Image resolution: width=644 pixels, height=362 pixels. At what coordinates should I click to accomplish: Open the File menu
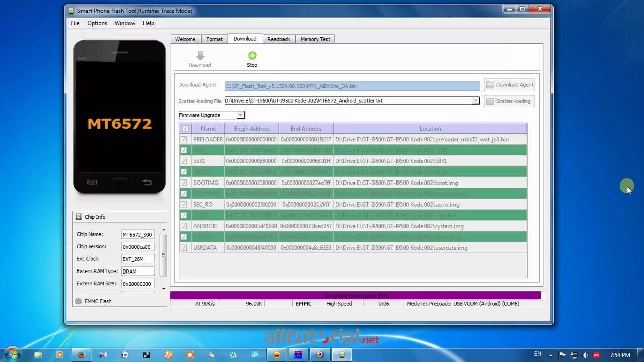(75, 23)
